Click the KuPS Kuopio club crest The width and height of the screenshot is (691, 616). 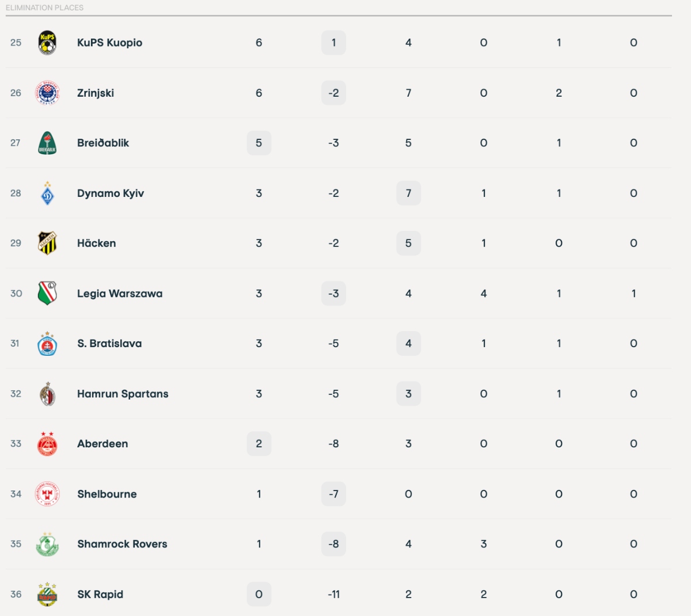(x=48, y=42)
